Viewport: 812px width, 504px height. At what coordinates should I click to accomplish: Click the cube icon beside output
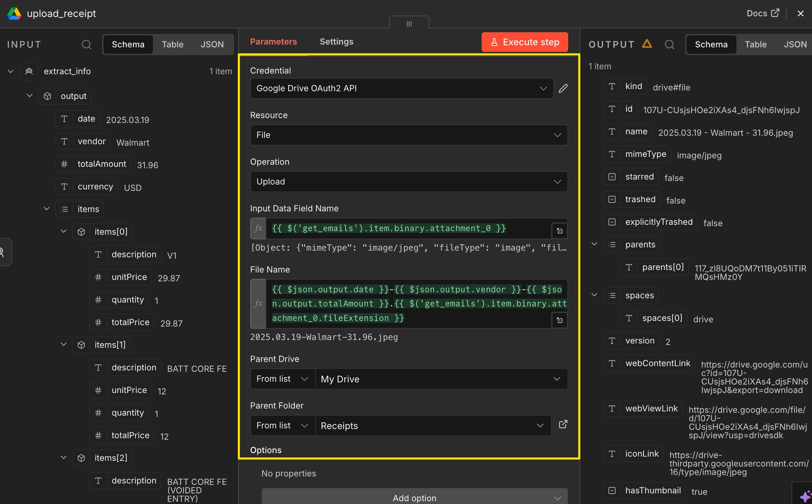pos(47,96)
